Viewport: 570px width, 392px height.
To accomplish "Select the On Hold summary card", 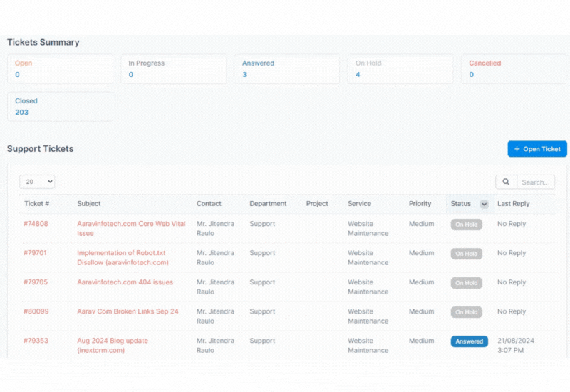I will point(400,69).
